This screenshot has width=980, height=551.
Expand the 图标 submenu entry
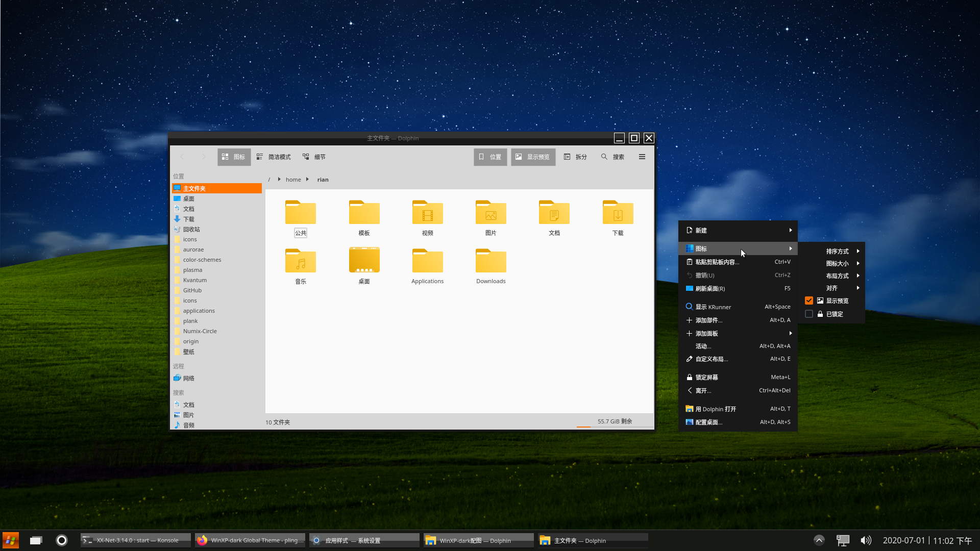coord(738,248)
